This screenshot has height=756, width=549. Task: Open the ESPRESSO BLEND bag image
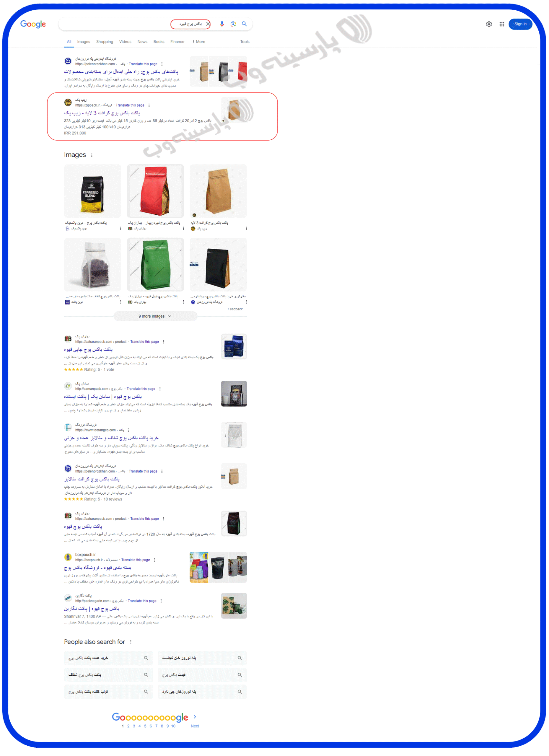93,191
